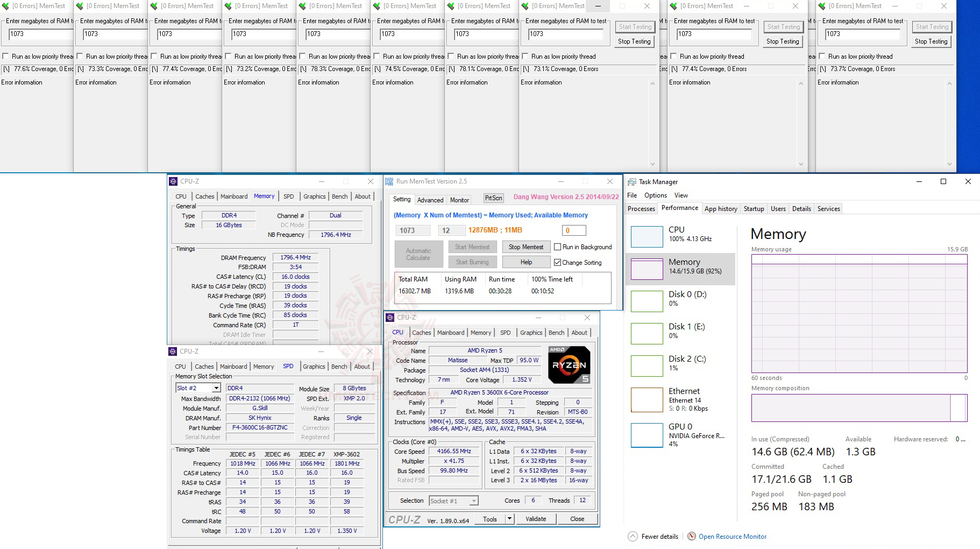Click Stop Testing in the MemTest window
Viewport: 980px width, 549px height.
pyautogui.click(x=634, y=41)
